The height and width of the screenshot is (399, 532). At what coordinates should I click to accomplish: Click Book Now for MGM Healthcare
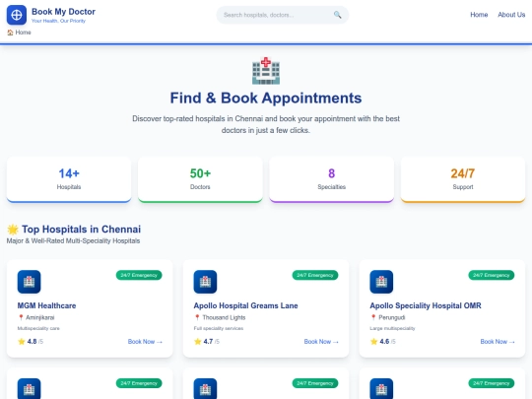point(145,342)
